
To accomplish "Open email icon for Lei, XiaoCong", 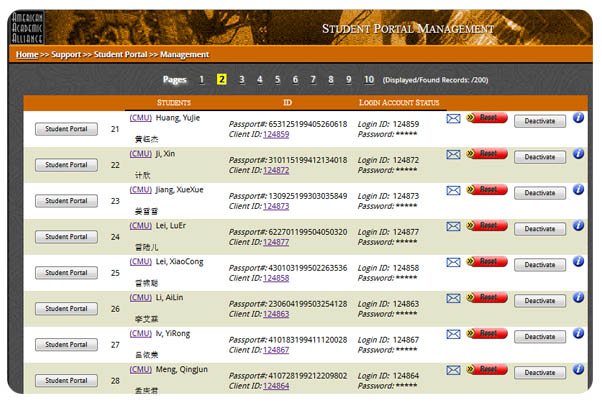I will [453, 263].
